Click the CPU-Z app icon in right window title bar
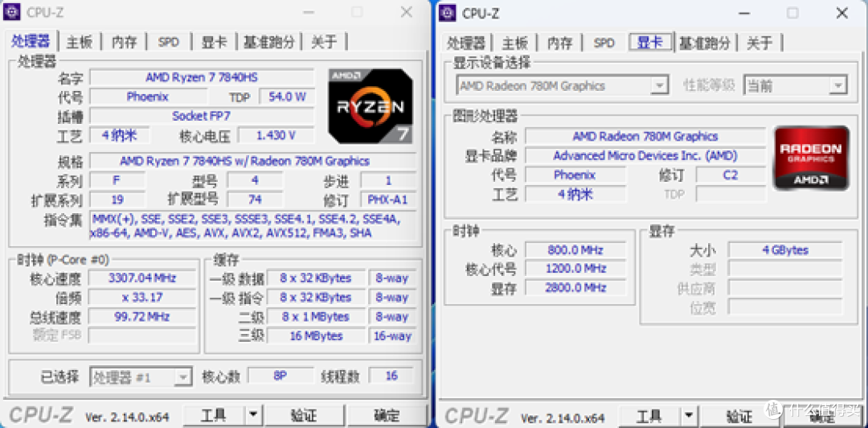 [x=448, y=12]
